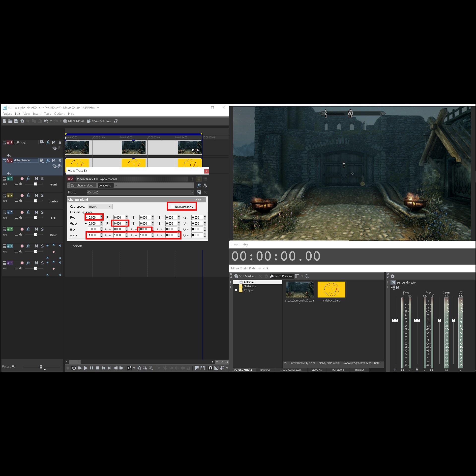476x476 pixels.
Task: Create a new project via toolbar icon
Action: click(x=4, y=121)
